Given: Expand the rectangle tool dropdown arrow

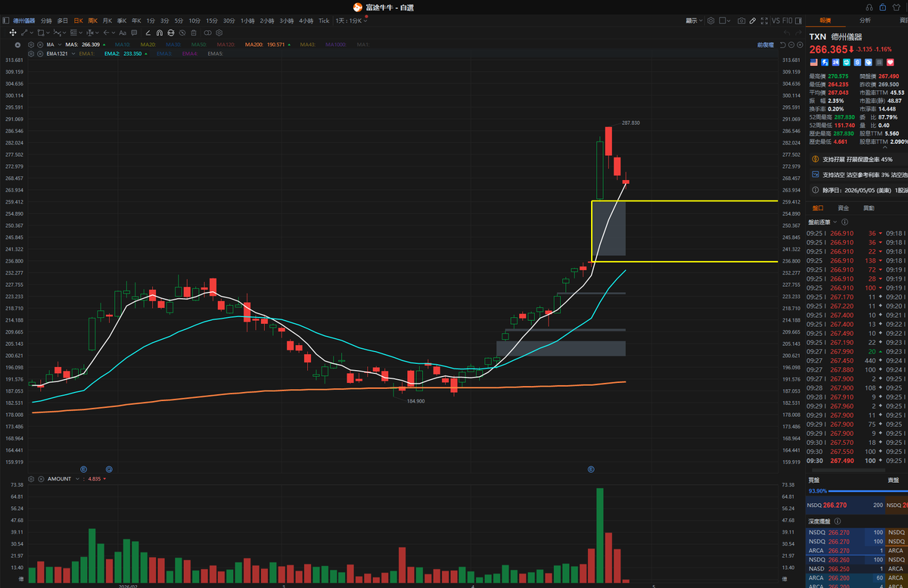Looking at the screenshot, I should click(48, 33).
